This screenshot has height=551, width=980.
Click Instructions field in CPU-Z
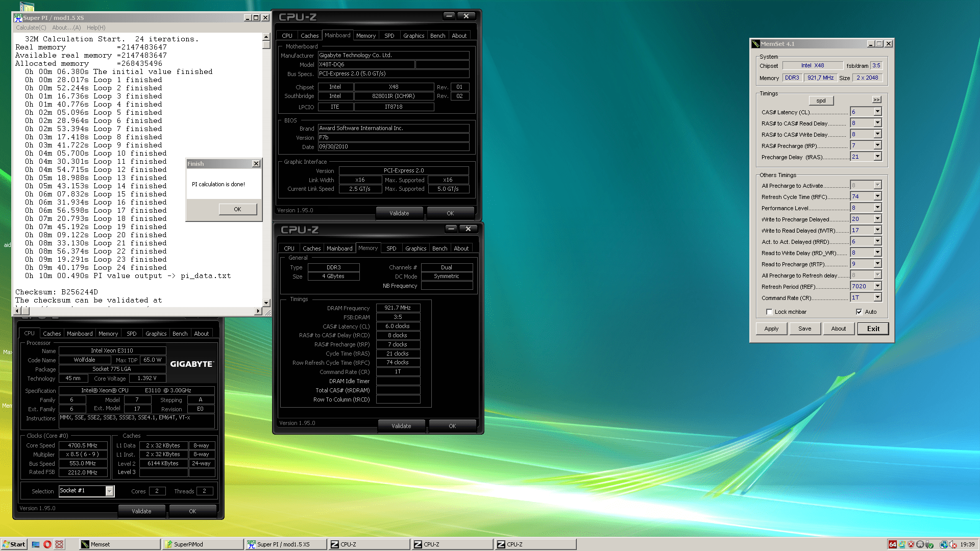tap(137, 420)
